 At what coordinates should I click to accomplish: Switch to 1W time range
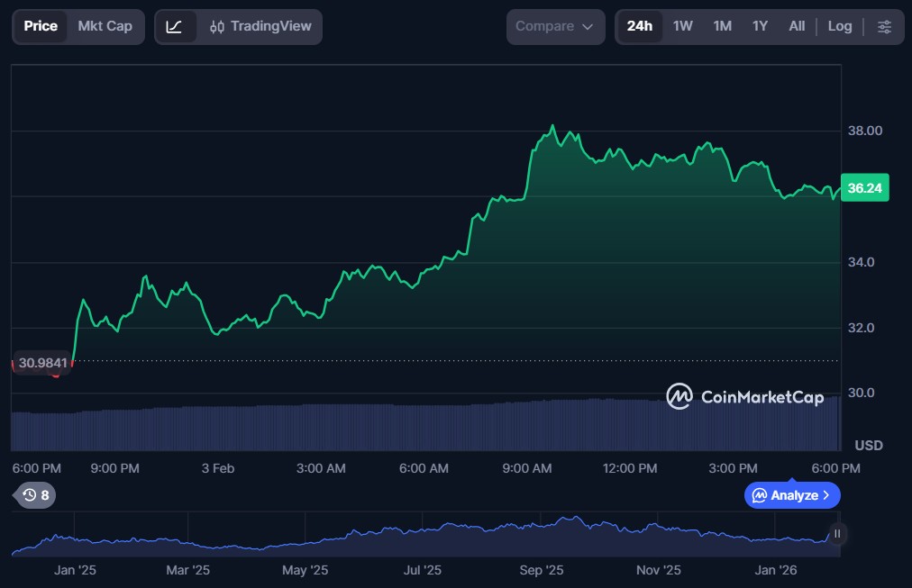click(682, 26)
